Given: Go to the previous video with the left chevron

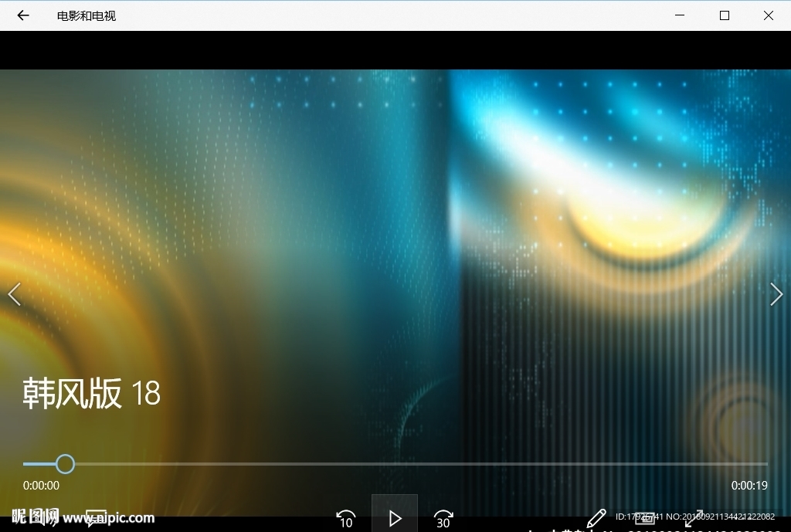Looking at the screenshot, I should tap(15, 294).
